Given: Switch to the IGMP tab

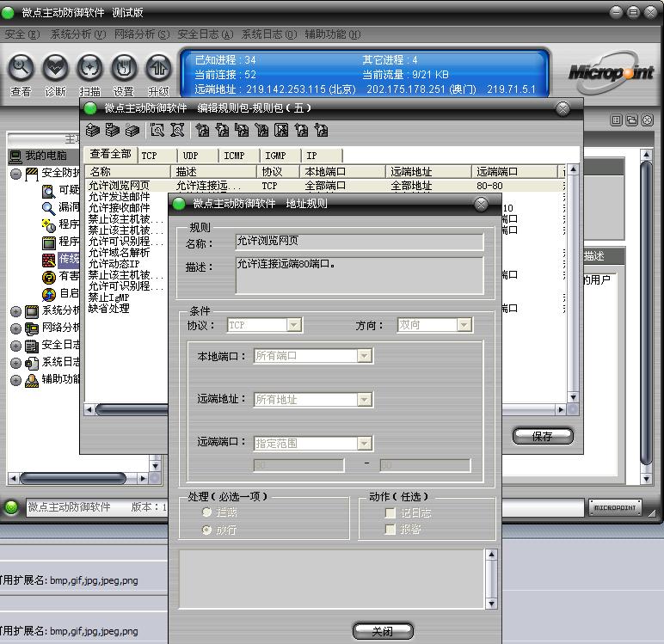Looking at the screenshot, I should (x=280, y=156).
